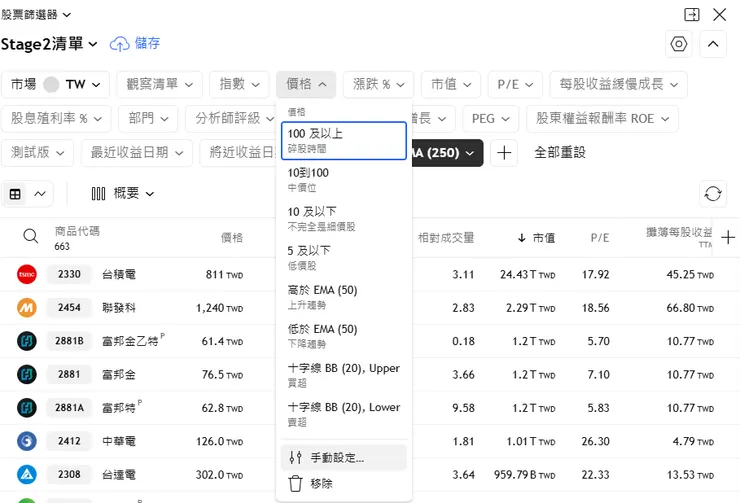The width and height of the screenshot is (740, 503).
Task: Select the 10到100 price option
Action: click(x=344, y=180)
